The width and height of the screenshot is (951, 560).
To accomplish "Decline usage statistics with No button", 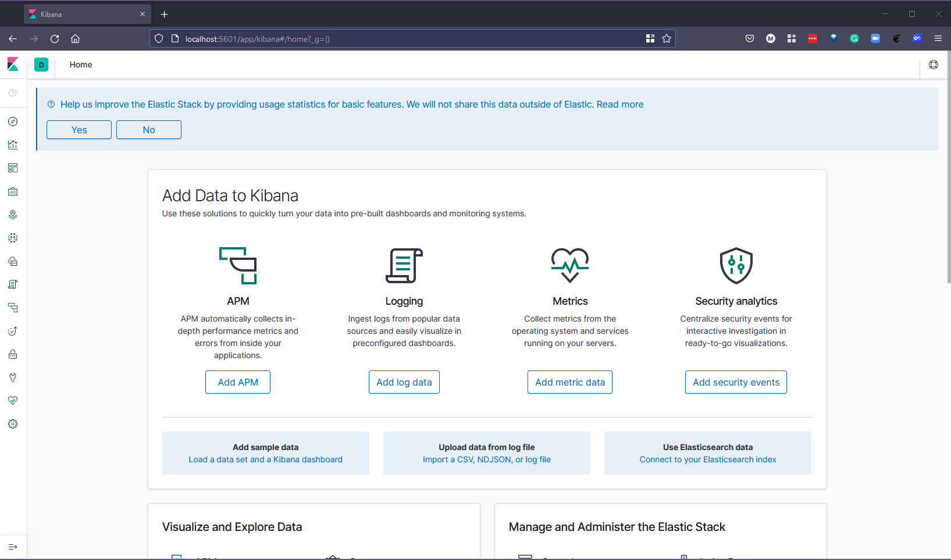I will [x=149, y=130].
